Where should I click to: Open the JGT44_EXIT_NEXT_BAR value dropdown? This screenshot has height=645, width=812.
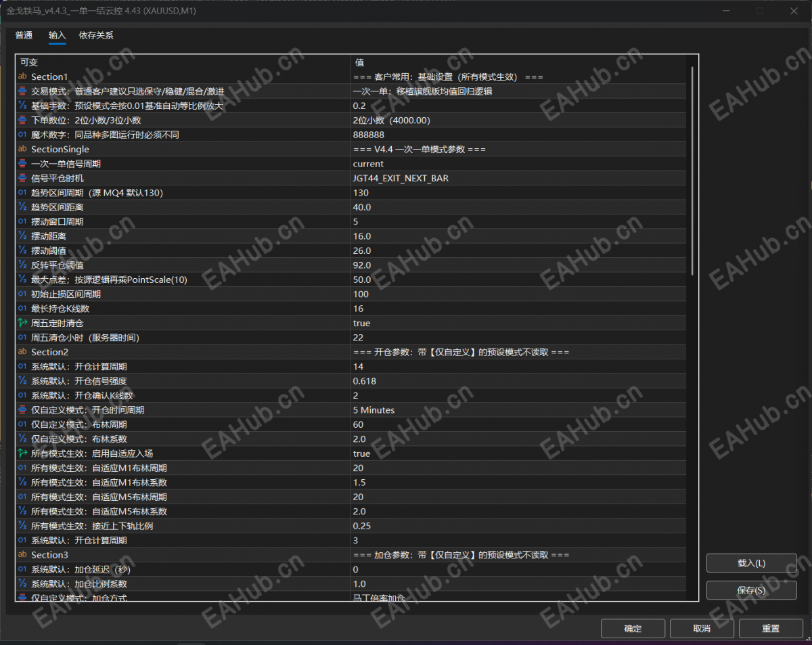coord(518,178)
